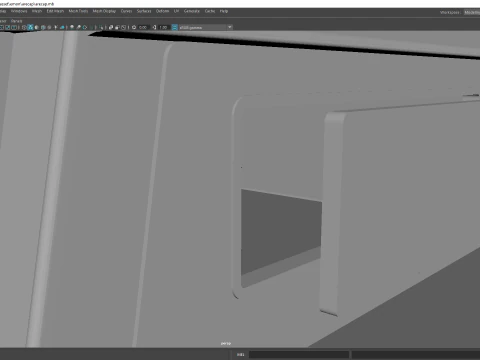Viewport: 480px width, 360px height.
Task: Click the wireframe display icon
Action: 24,27
